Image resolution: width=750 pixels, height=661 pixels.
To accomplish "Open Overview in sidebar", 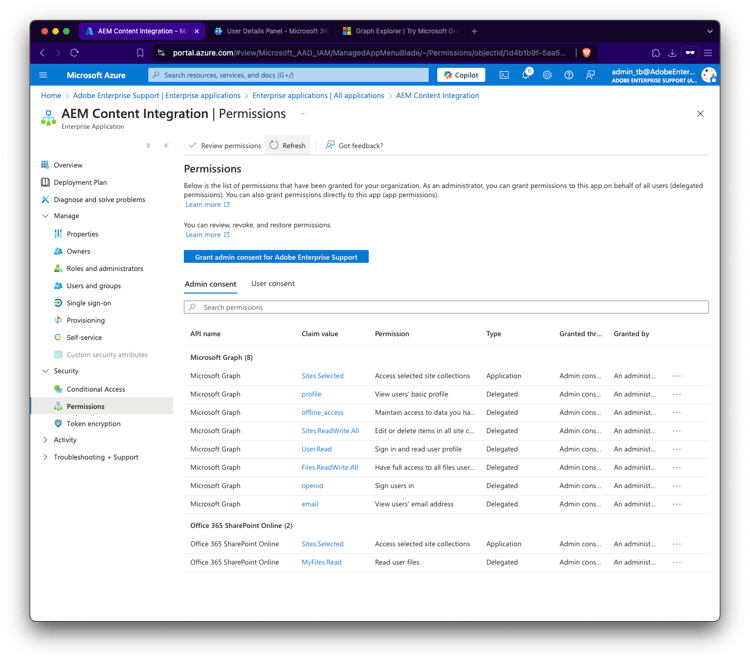I will click(68, 165).
